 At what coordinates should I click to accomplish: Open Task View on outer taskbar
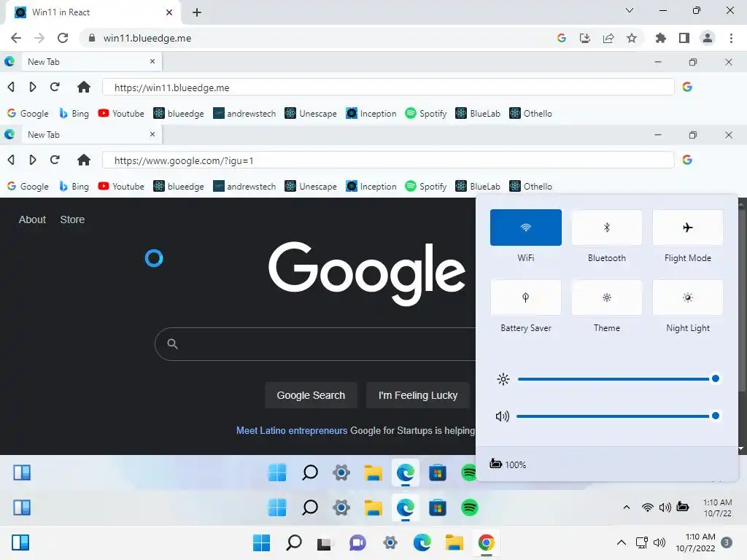324,542
